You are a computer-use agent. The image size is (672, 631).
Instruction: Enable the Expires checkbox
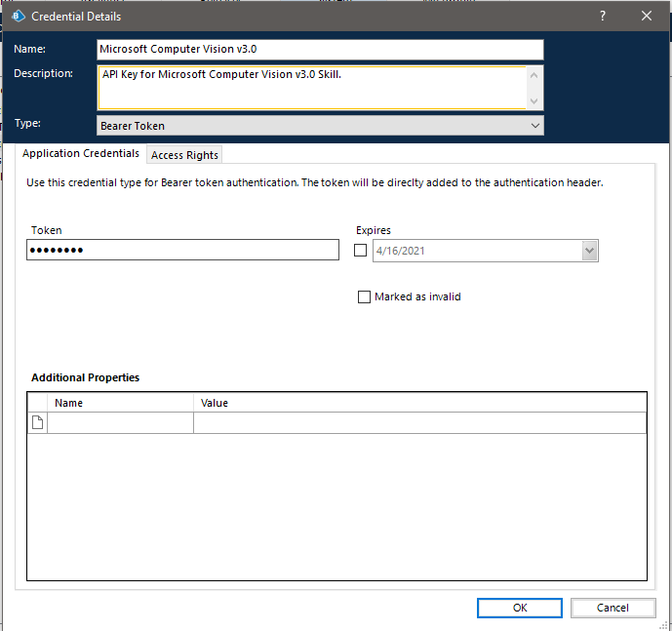361,251
